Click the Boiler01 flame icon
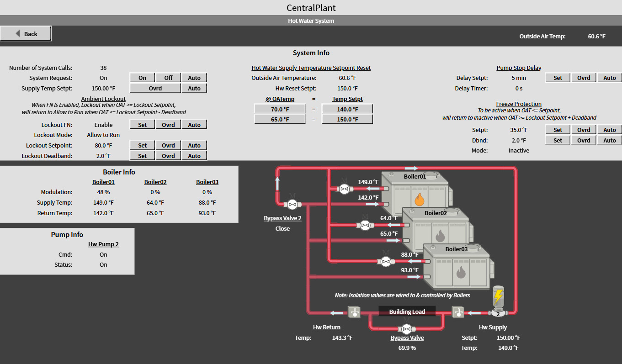 pyautogui.click(x=420, y=199)
